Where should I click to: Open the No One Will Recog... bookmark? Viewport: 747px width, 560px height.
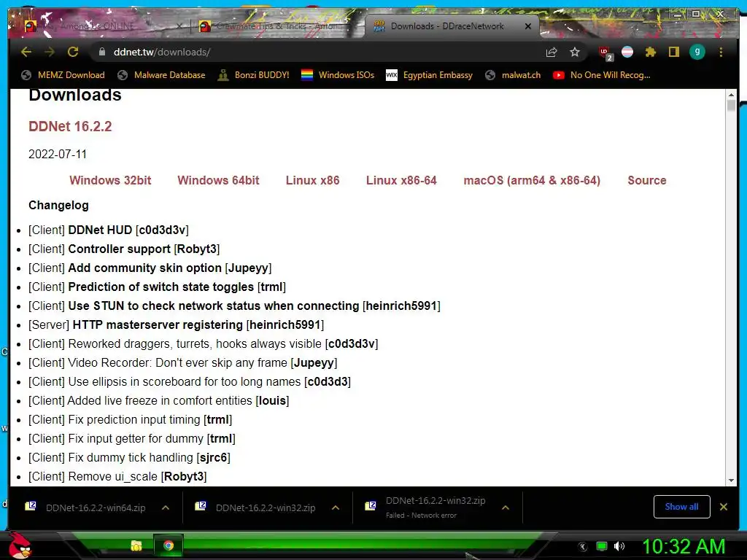(602, 75)
